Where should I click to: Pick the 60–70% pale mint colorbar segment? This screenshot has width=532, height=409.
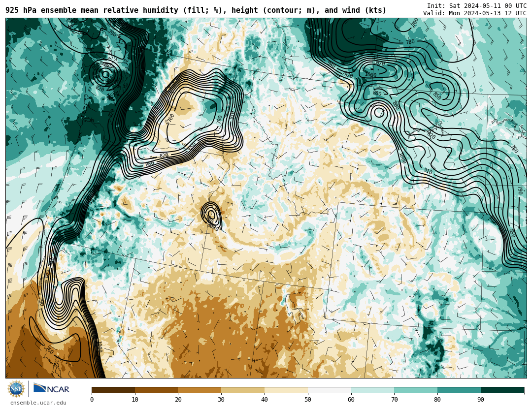(x=372, y=390)
